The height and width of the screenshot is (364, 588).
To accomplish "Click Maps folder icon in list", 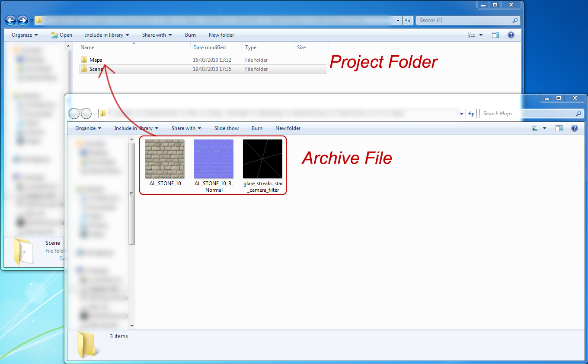I will click(x=84, y=60).
